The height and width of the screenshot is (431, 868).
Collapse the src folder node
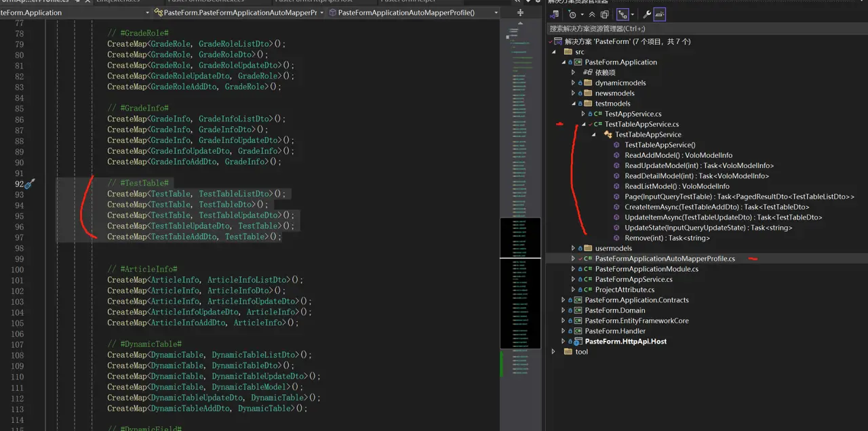(553, 52)
